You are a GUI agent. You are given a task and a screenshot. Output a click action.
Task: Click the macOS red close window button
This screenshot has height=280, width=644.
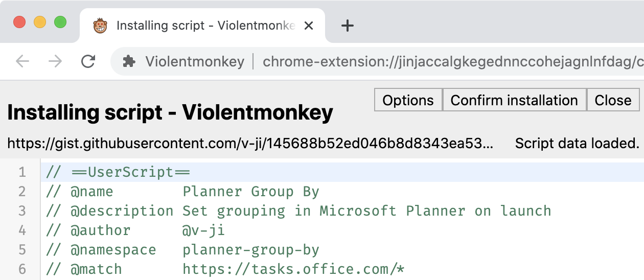point(19,22)
